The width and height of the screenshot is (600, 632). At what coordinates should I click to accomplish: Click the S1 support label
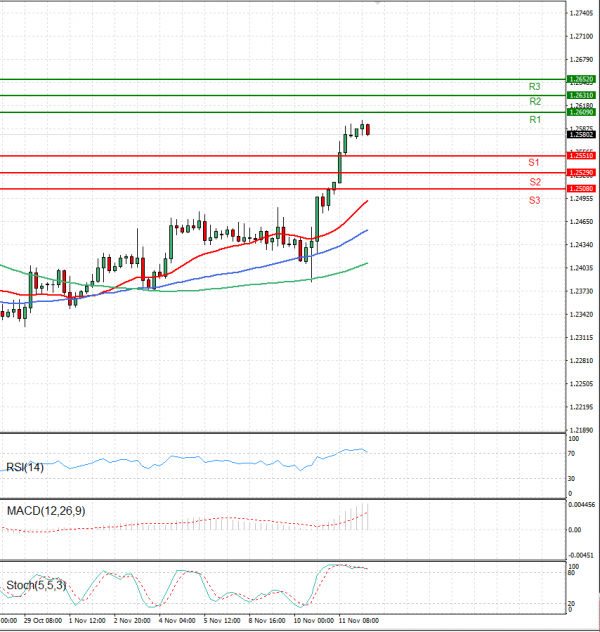pyautogui.click(x=534, y=162)
